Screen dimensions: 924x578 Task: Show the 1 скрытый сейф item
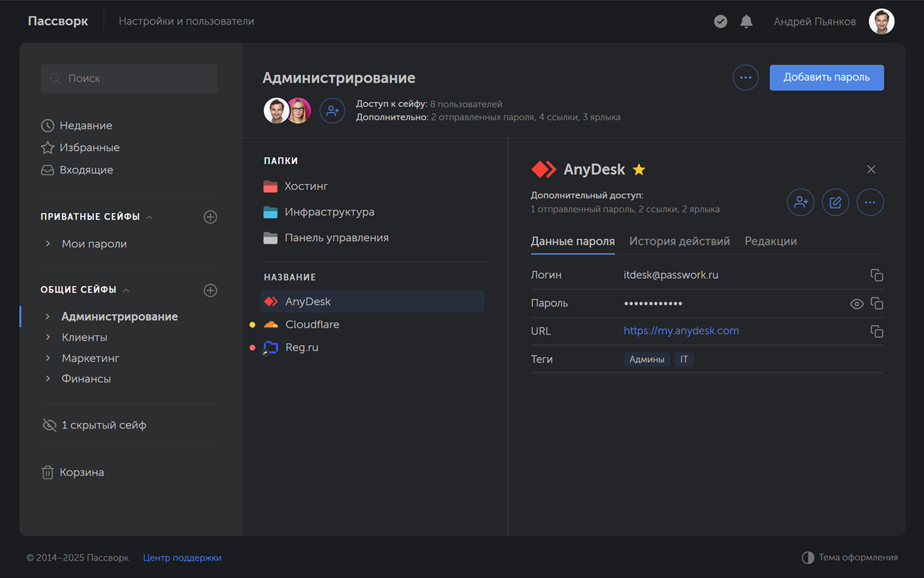point(95,425)
